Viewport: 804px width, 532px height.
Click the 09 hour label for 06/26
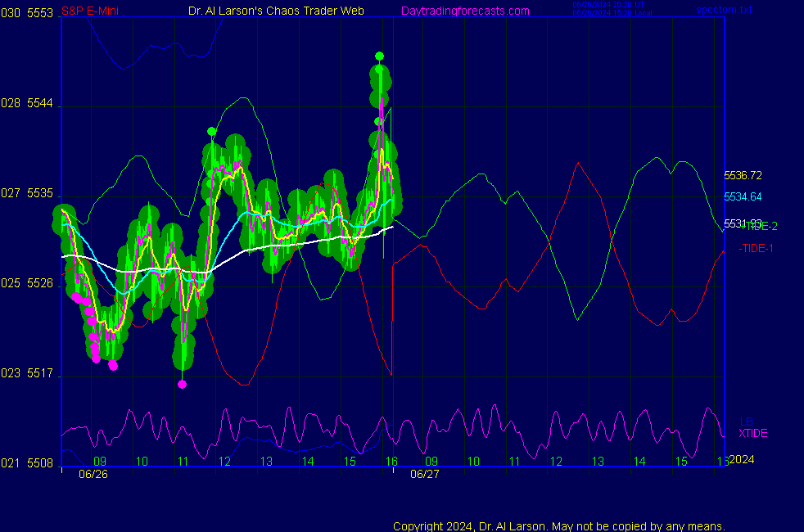100,462
